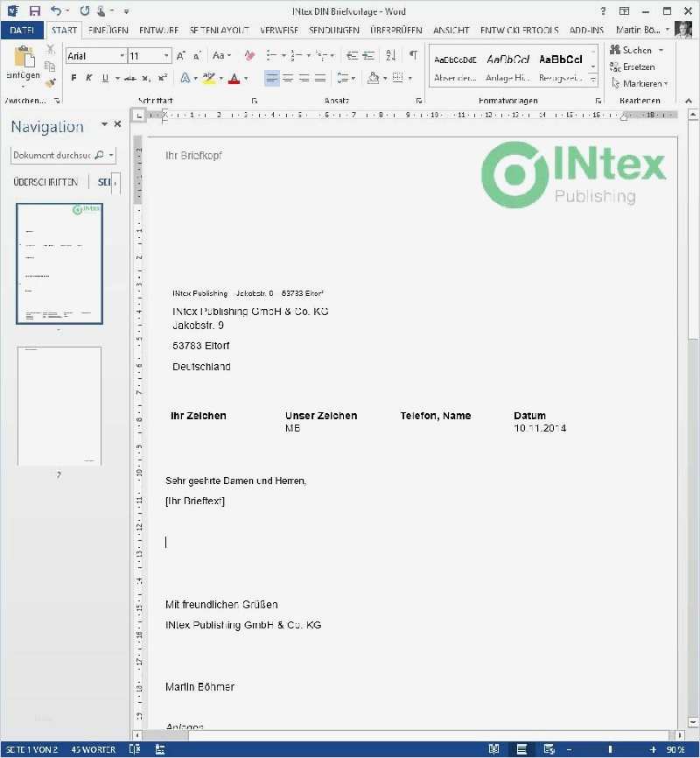Collapse the ribbon with the arrow
Viewport: 700px width, 758px height.
pos(689,101)
